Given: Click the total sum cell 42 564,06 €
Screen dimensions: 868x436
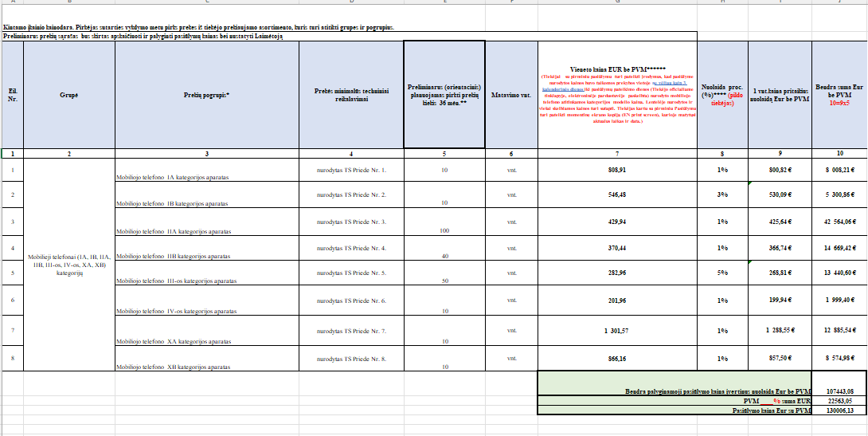Looking at the screenshot, I should [839, 221].
